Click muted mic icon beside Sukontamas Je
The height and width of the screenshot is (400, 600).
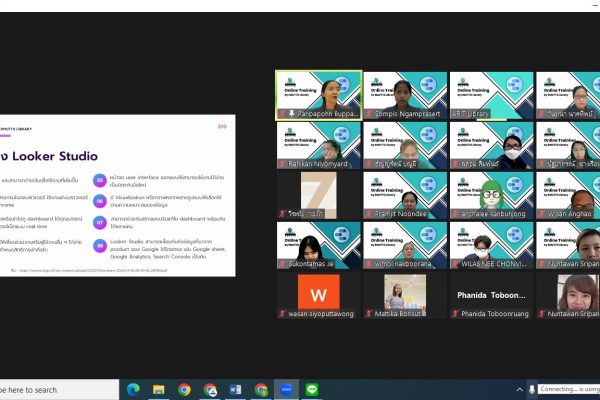282,264
